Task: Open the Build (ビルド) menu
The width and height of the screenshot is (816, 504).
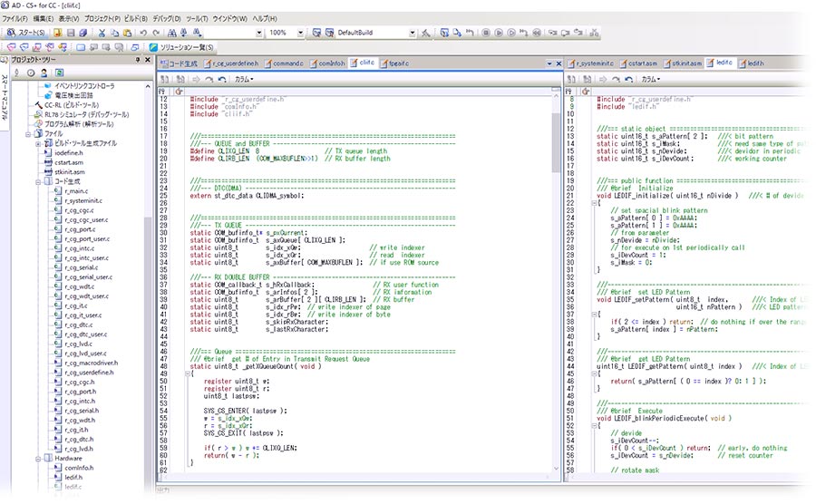Action: pyautogui.click(x=135, y=18)
